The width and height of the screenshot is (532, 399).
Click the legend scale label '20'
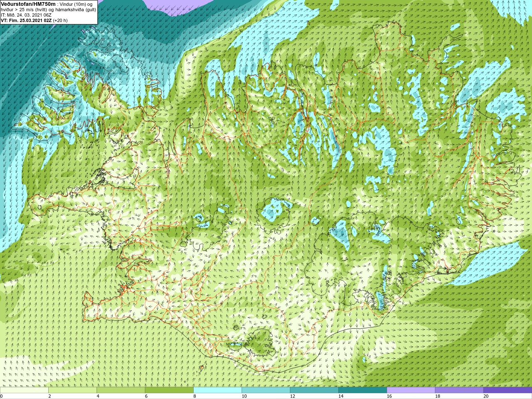tap(486, 396)
